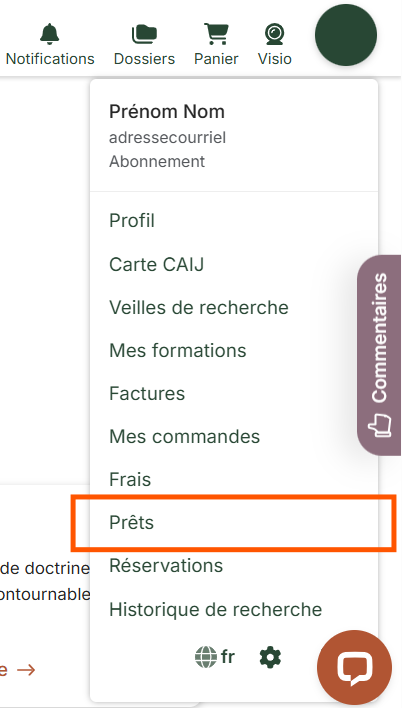Open the Commentaires feedback side tab
Image resolution: width=402 pixels, height=708 pixels.
tap(379, 355)
